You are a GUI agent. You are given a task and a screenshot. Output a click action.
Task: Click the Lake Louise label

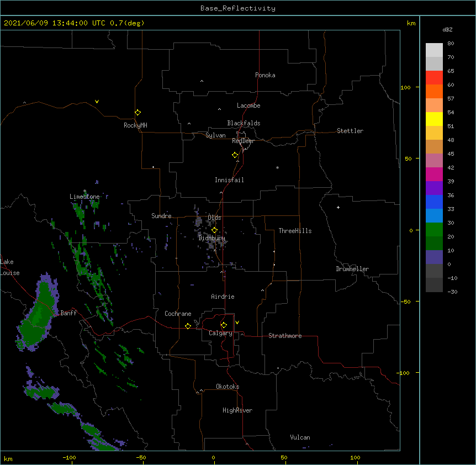[x=9, y=267]
